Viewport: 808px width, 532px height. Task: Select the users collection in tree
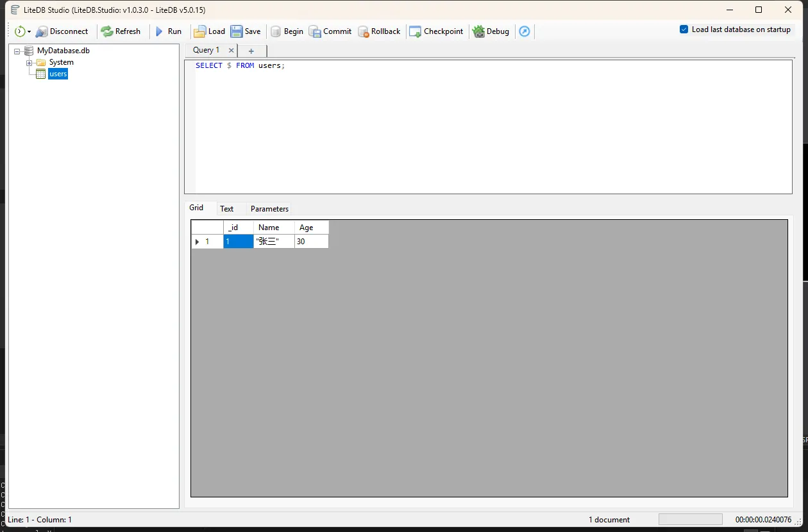(58, 74)
